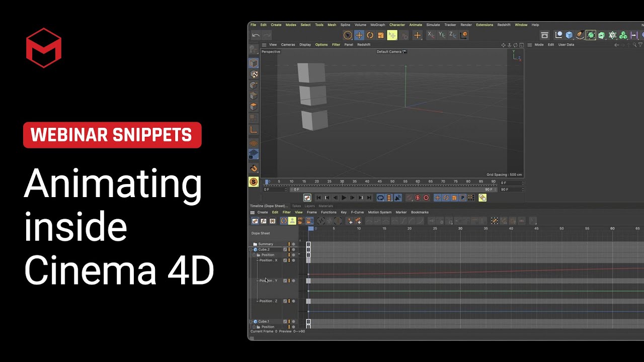Image resolution: width=644 pixels, height=362 pixels.
Task: Click the blue playhead on the animation ruler
Action: pyautogui.click(x=267, y=182)
